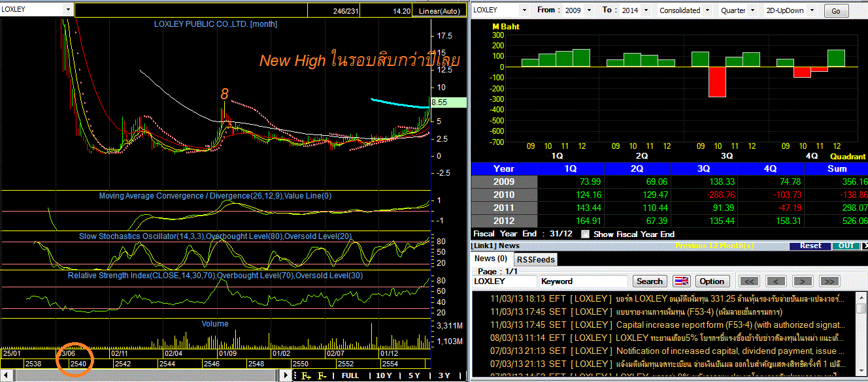The height and width of the screenshot is (382, 868).
Task: Click the Volume panel title
Action: pos(215,323)
